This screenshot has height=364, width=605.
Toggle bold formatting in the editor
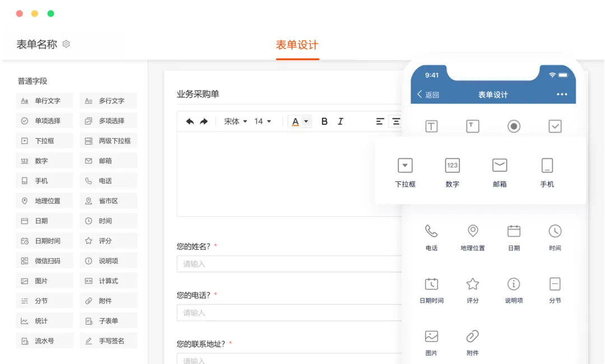(x=324, y=122)
